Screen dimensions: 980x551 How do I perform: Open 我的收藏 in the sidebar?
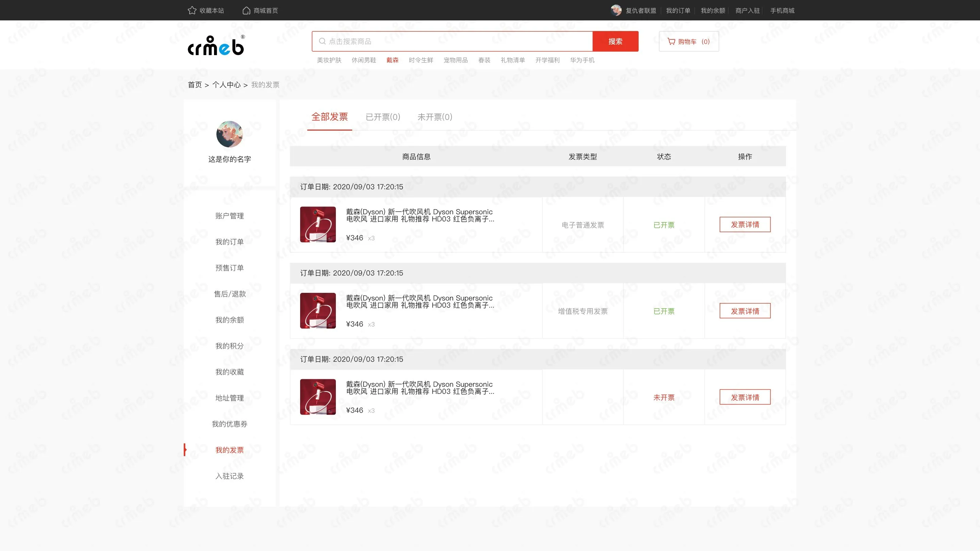pos(230,372)
